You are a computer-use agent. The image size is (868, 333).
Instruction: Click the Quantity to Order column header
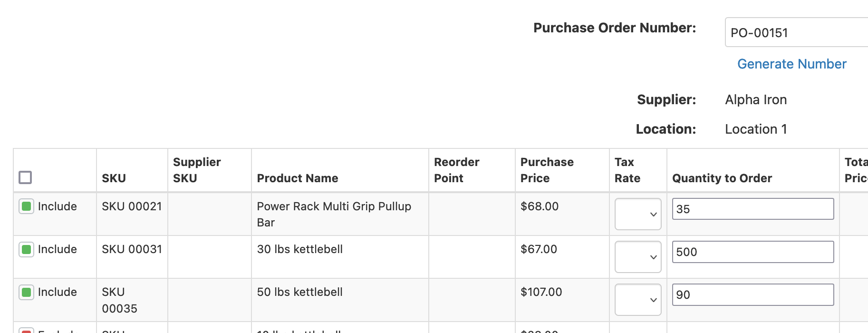(722, 178)
